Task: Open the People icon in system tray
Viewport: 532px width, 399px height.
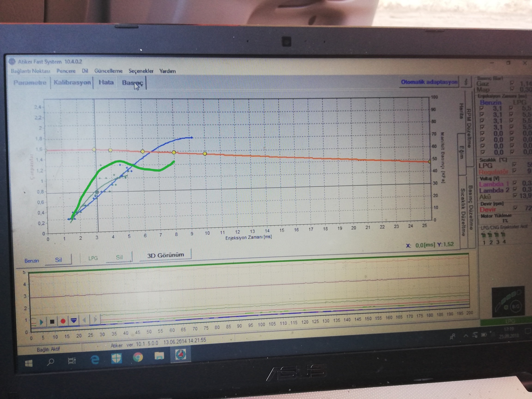Action: [452, 337]
